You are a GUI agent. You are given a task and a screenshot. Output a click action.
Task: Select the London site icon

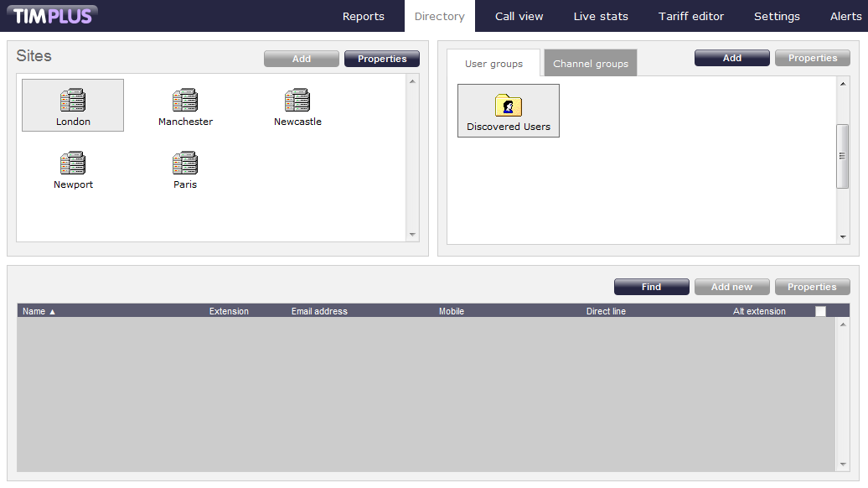73,101
